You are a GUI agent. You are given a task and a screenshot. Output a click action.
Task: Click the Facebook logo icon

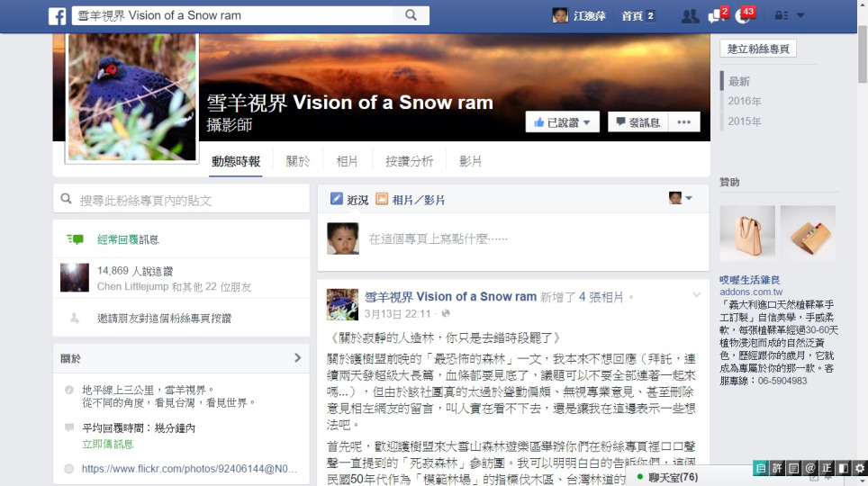[57, 16]
